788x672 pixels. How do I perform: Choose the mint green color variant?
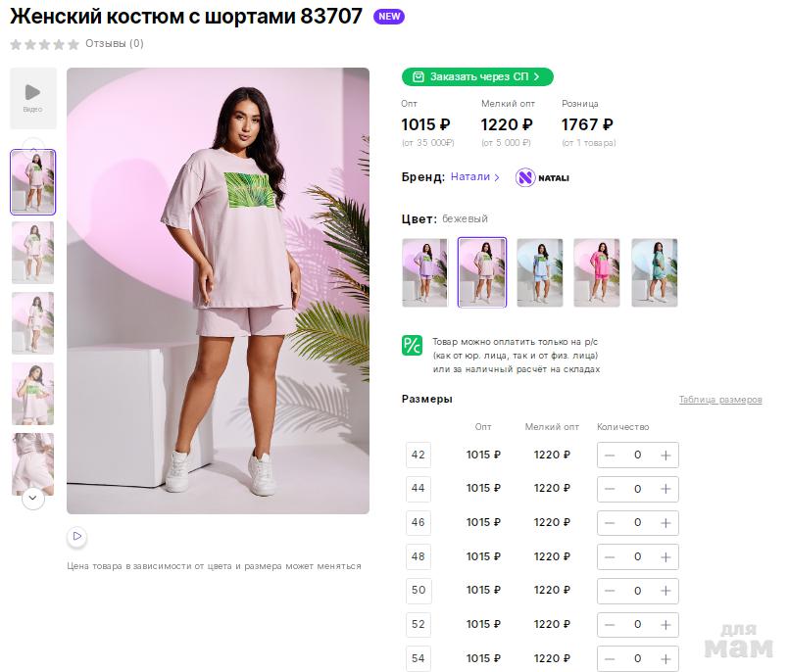[x=654, y=272]
